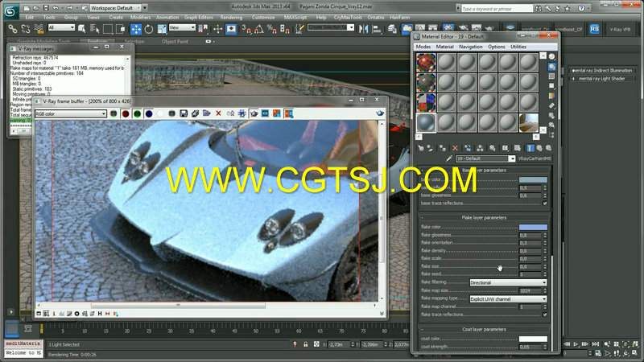Screen dimensions: 644x362
Task: Toggle the Percent Snap icon
Action: pyautogui.click(x=271, y=29)
